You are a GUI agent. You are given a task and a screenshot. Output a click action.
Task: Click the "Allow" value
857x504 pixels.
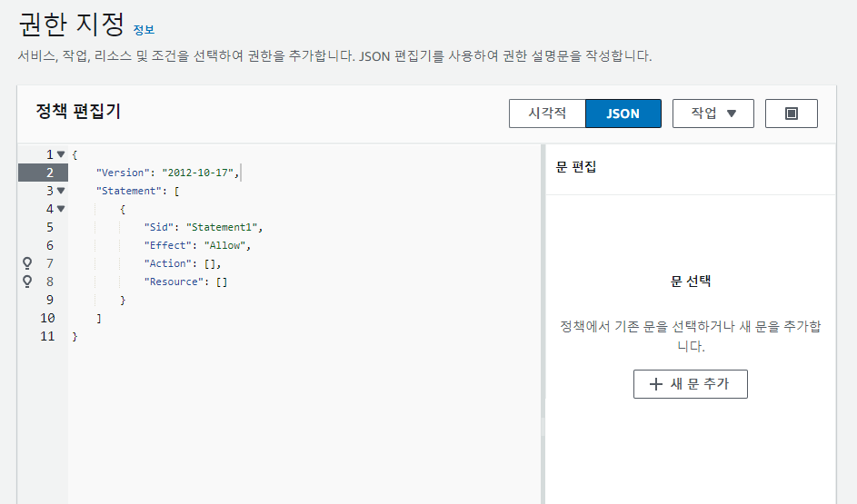(224, 245)
